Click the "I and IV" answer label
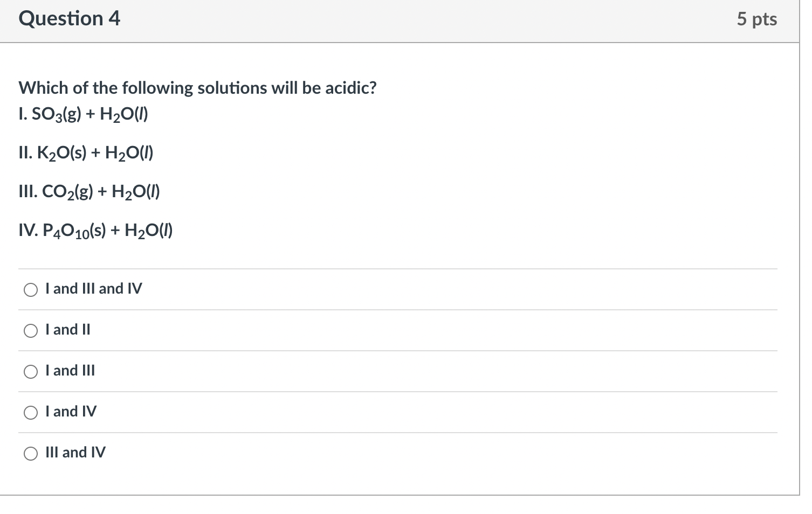The image size is (812, 514). [71, 412]
